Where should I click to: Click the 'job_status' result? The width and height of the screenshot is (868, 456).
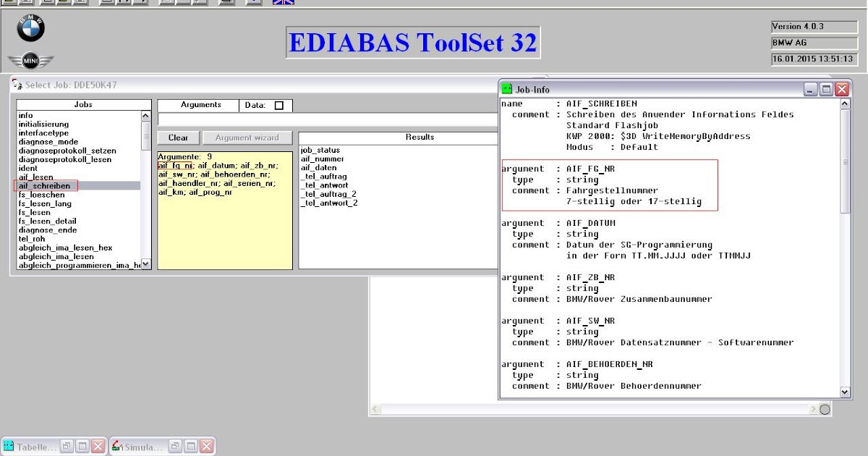(x=320, y=151)
